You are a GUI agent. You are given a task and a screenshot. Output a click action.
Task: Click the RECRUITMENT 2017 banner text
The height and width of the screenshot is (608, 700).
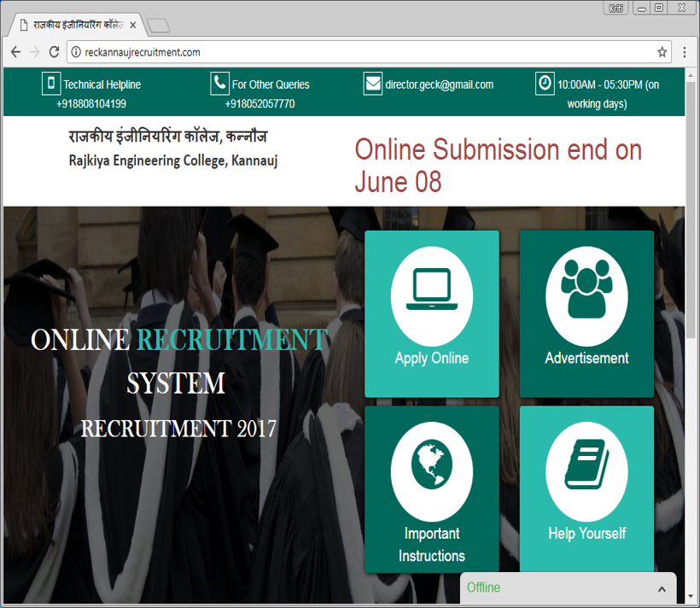pyautogui.click(x=178, y=429)
